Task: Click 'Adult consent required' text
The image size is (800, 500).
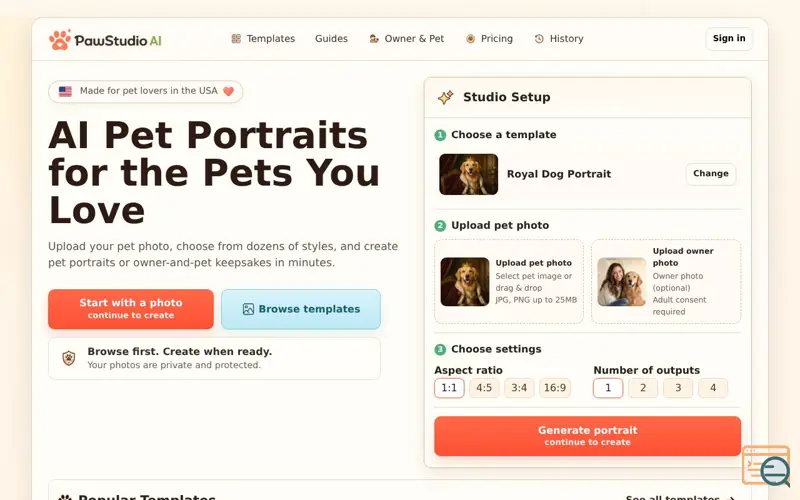Action: coord(679,306)
